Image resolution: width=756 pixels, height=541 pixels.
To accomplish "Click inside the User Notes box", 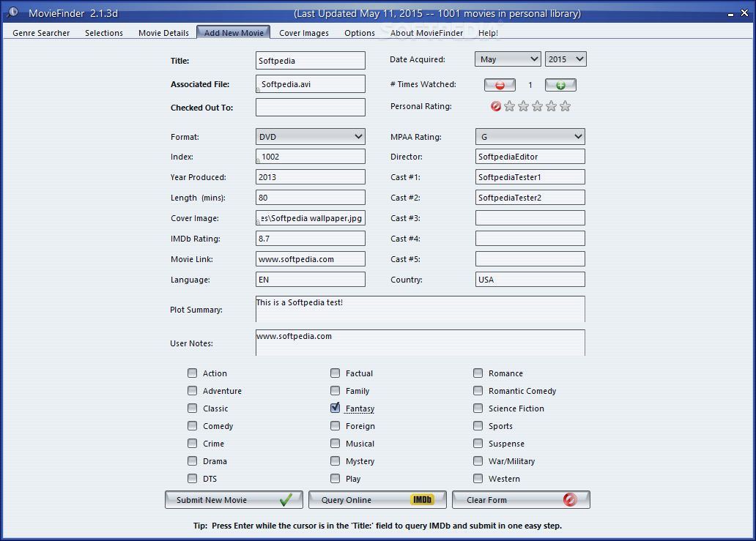I will pyautogui.click(x=420, y=343).
